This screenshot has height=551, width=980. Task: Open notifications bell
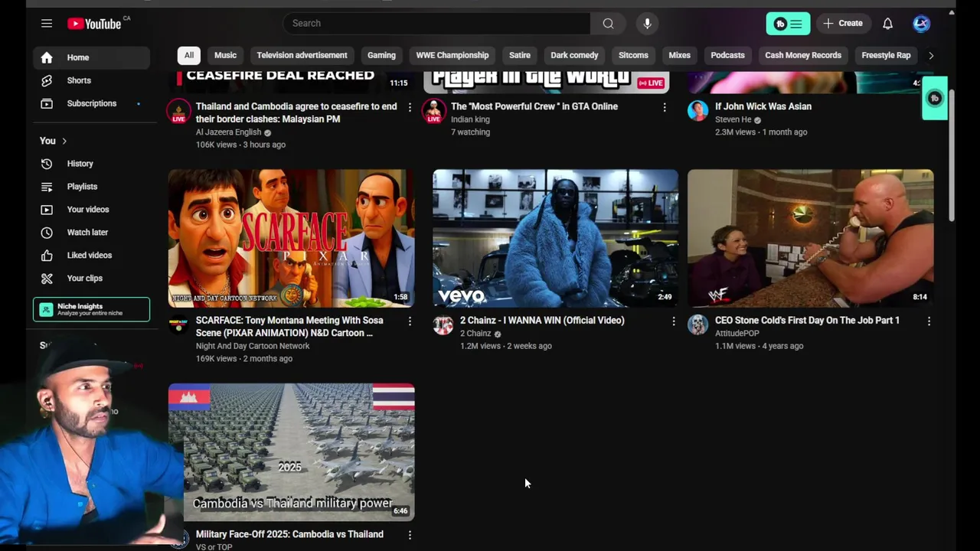click(x=887, y=24)
